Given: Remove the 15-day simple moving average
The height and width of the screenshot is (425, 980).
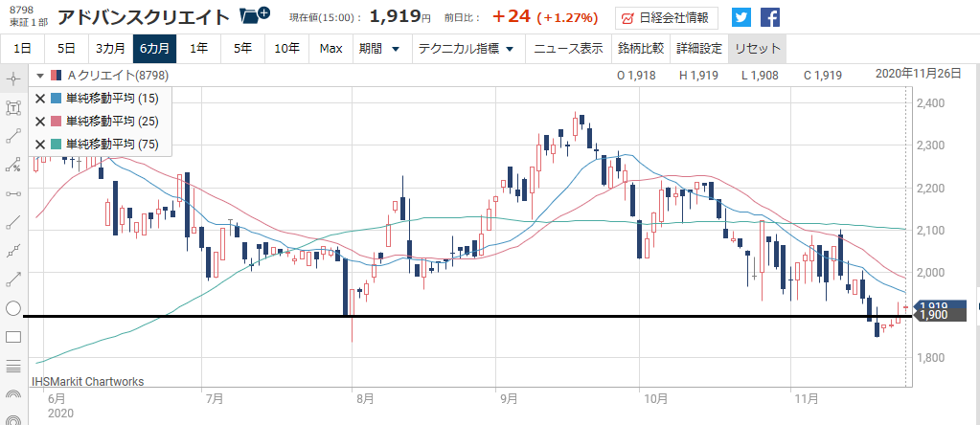Looking at the screenshot, I should click(40, 98).
